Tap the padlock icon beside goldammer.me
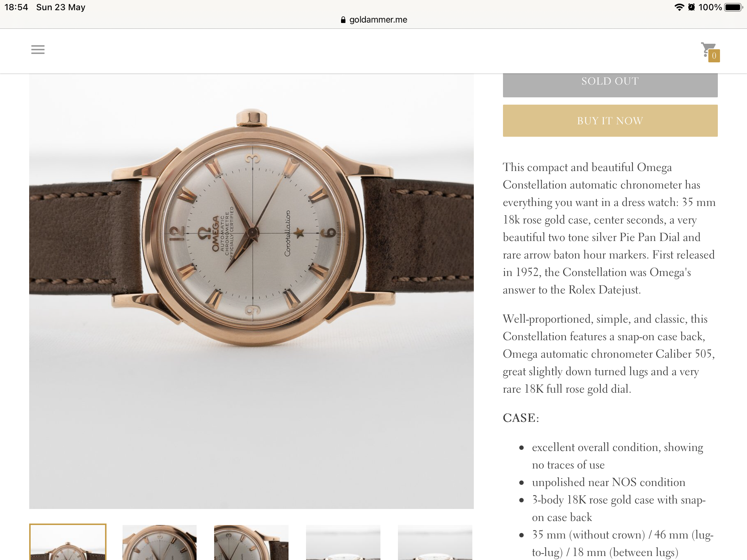The width and height of the screenshot is (747, 560). click(343, 20)
